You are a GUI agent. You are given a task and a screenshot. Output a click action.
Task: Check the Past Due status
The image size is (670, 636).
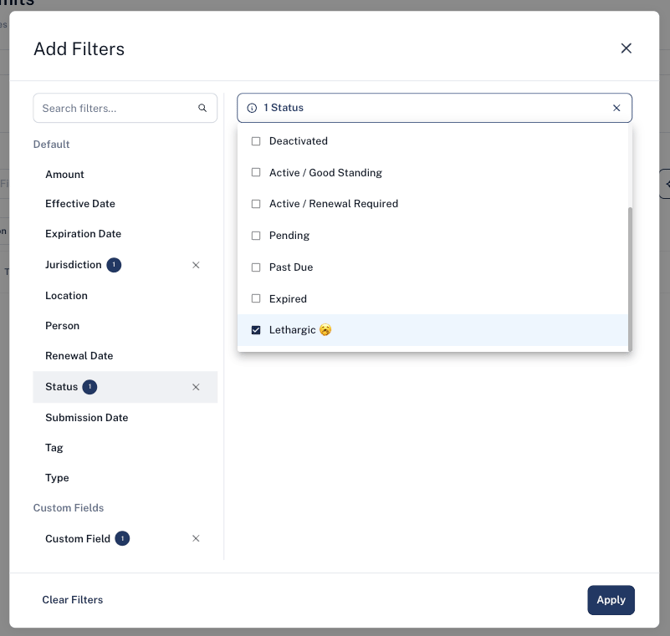[x=256, y=267]
